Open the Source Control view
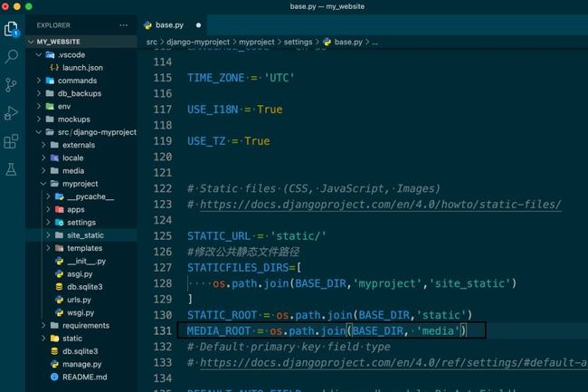Screen dimensions: 588x392 click(11, 85)
